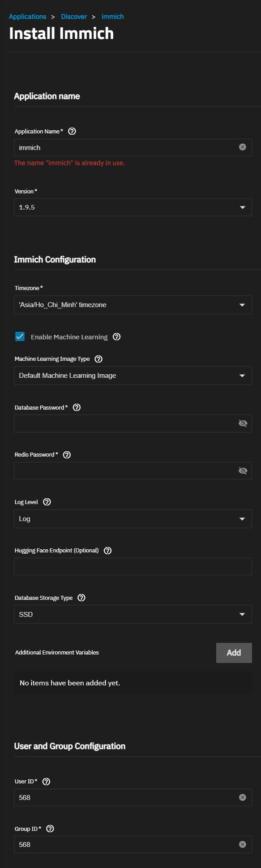
Task: Clear the Application Name field
Action: (243, 147)
